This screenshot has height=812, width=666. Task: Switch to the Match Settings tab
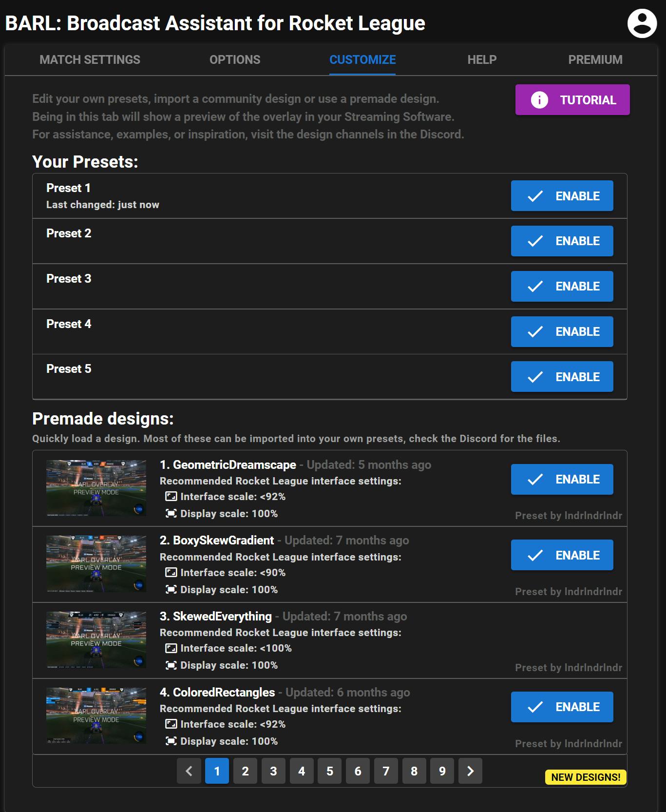tap(90, 60)
